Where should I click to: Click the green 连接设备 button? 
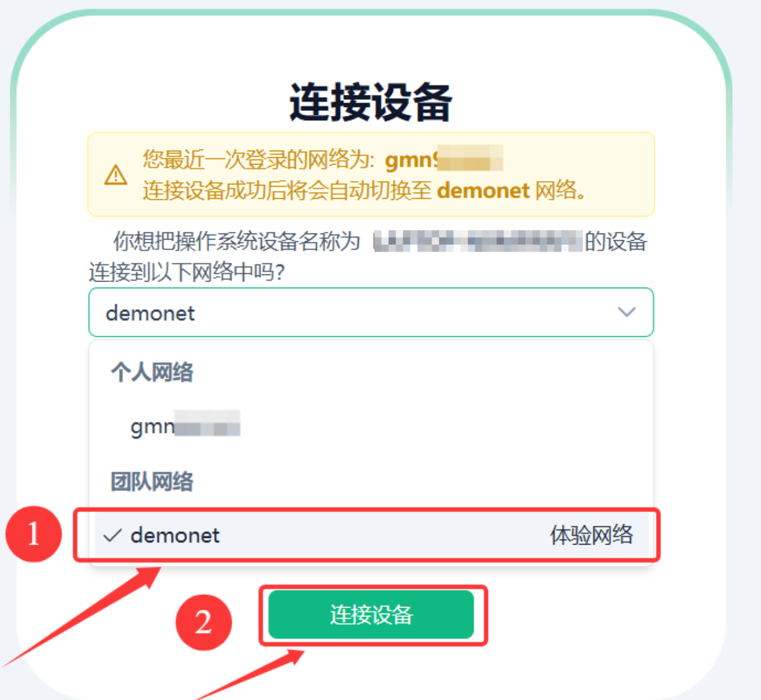pyautogui.click(x=371, y=615)
